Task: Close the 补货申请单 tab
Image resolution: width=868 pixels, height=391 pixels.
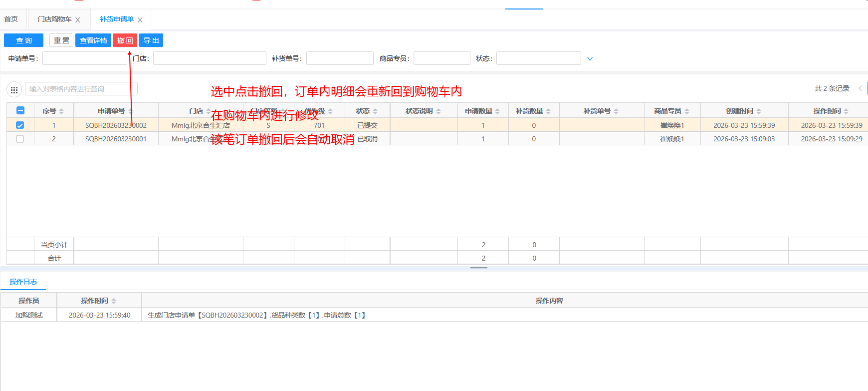Action: click(140, 20)
